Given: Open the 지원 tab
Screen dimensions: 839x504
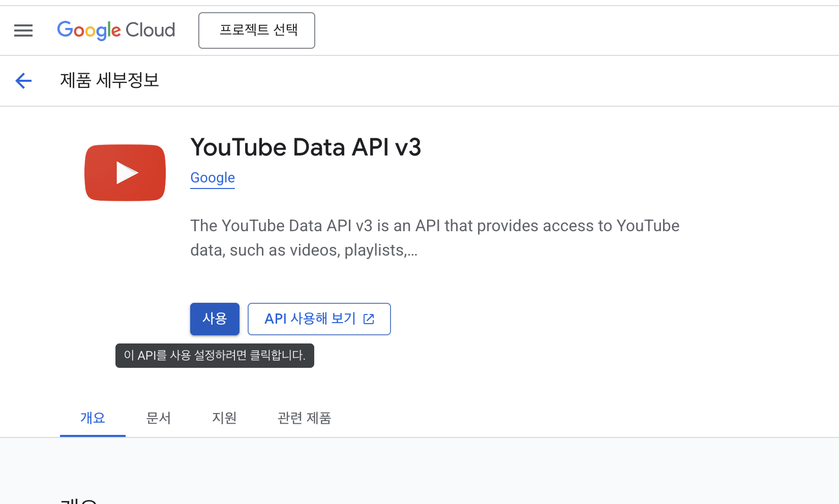Looking at the screenshot, I should pos(224,418).
